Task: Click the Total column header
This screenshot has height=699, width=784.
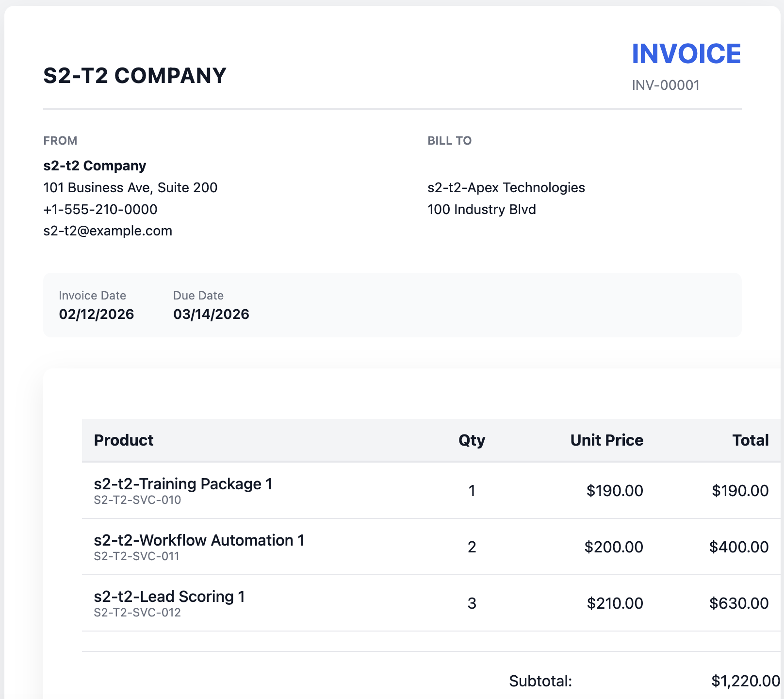Action: pos(750,440)
